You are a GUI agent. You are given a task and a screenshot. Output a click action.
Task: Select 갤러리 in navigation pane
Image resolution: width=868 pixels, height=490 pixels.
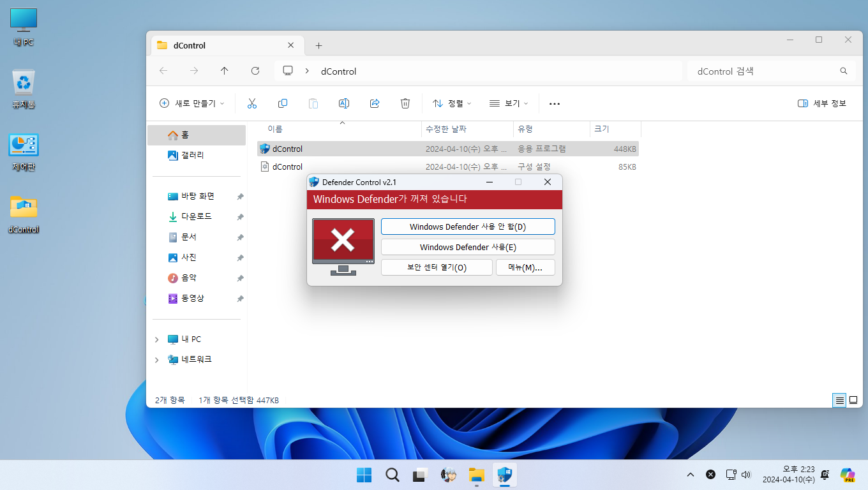point(197,155)
